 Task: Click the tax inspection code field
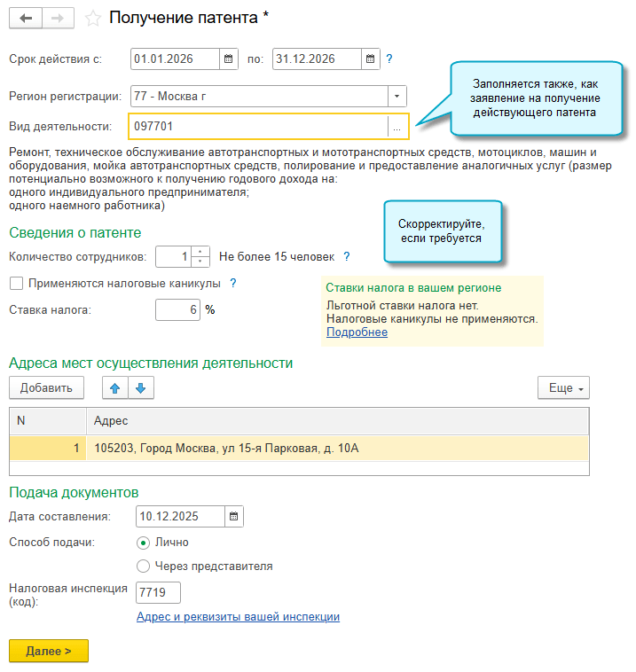158,592
